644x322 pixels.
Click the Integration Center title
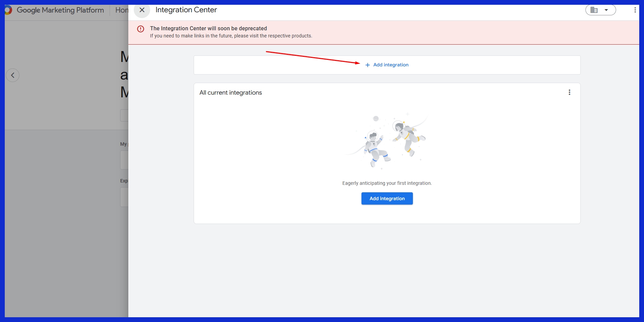pyautogui.click(x=186, y=10)
